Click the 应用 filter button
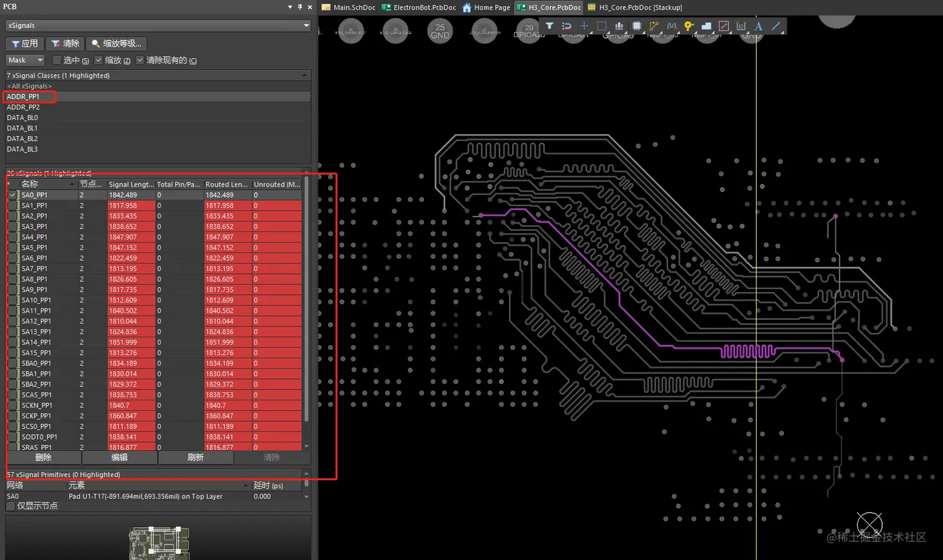Screen dimensions: 943x560 (x=25, y=44)
